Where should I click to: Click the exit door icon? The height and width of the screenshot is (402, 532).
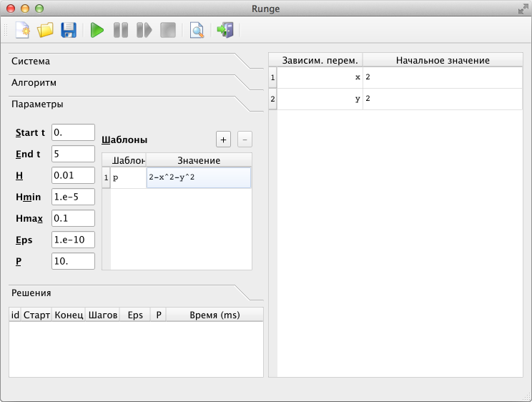pyautogui.click(x=226, y=30)
